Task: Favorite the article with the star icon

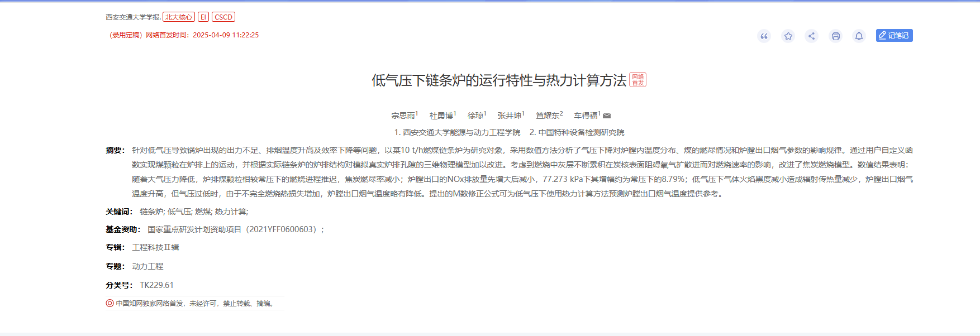Action: point(788,36)
